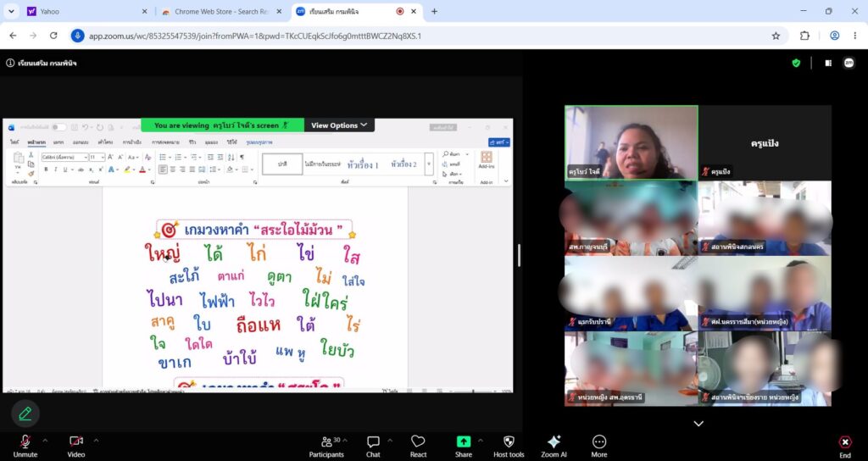
Task: Open the Participants panel
Action: coord(326,446)
